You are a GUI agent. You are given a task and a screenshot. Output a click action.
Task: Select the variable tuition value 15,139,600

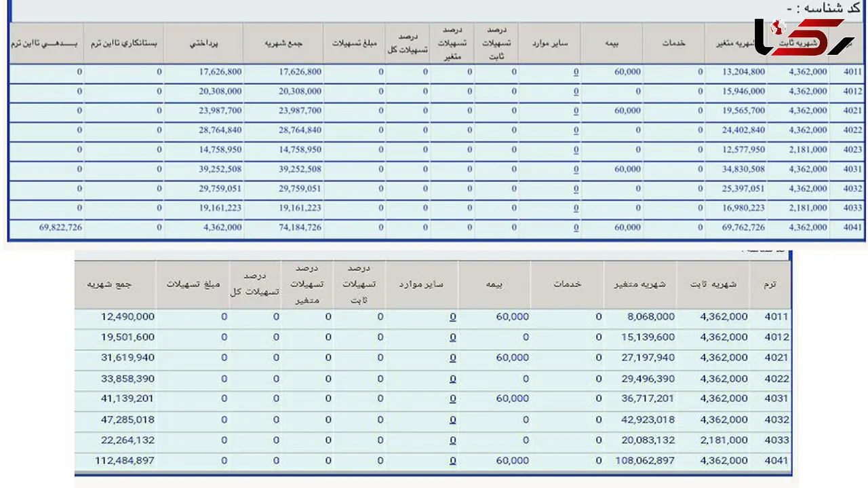[x=649, y=337]
